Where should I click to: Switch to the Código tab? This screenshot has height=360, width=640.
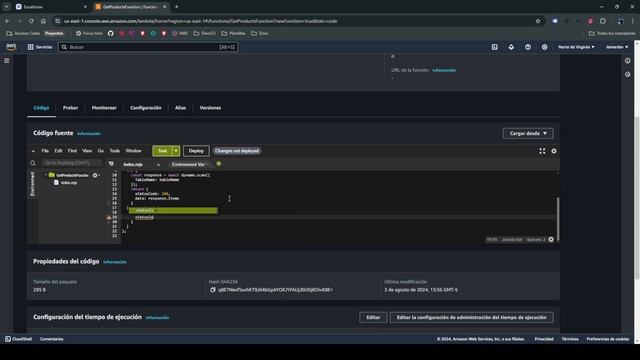click(41, 108)
